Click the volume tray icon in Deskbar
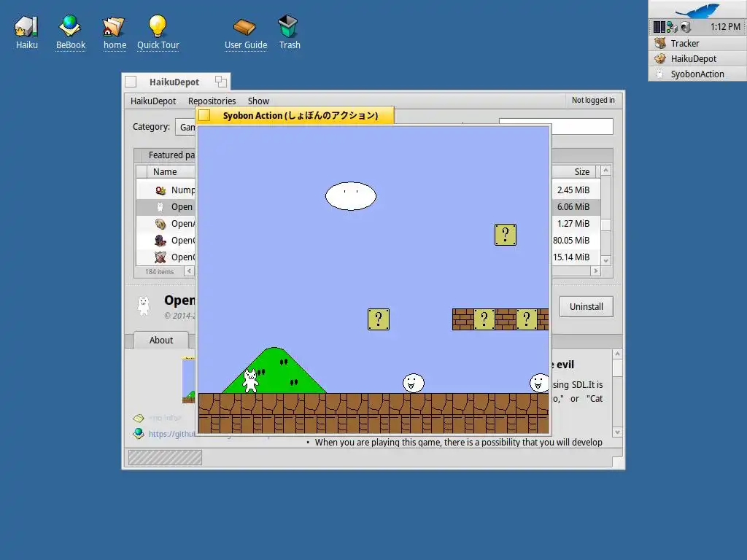This screenshot has height=560, width=747. 686,27
